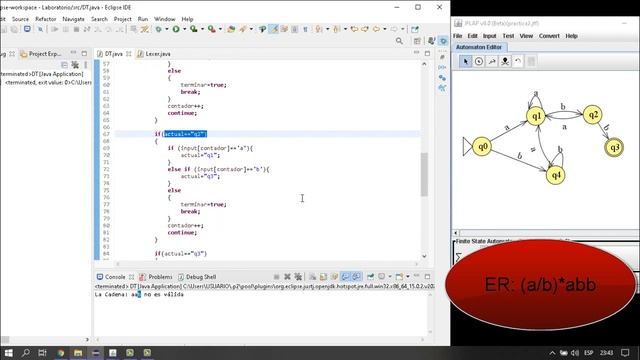Viewport: 640px width, 360px height.
Task: Open the JFLAP Convert menu
Action: click(549, 36)
